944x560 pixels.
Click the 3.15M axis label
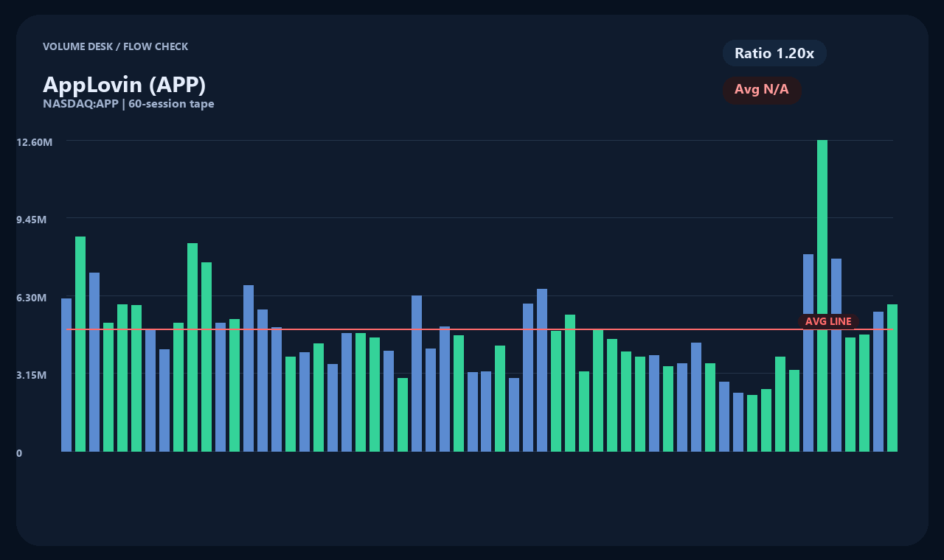[32, 375]
